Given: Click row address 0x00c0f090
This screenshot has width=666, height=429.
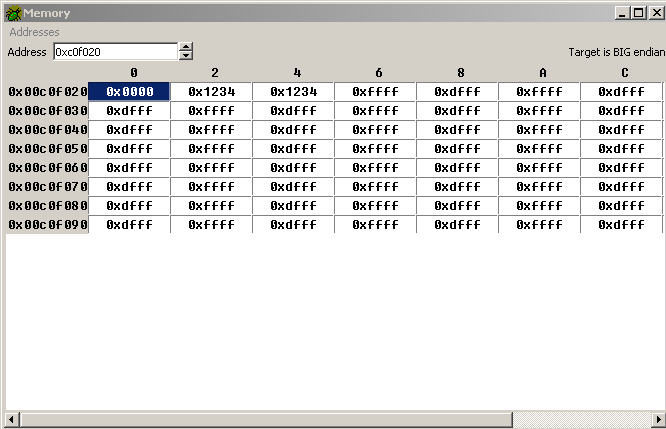Looking at the screenshot, I should pyautogui.click(x=48, y=224).
